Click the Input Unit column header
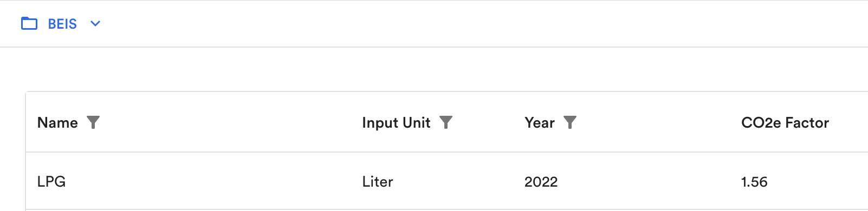The image size is (868, 211). click(x=396, y=123)
